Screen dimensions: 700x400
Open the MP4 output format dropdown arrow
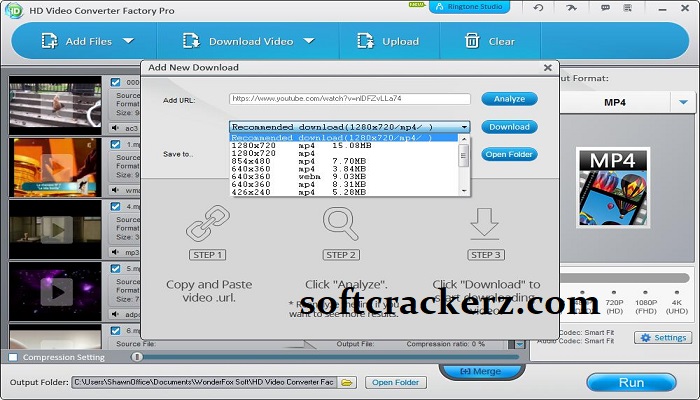coord(683,102)
